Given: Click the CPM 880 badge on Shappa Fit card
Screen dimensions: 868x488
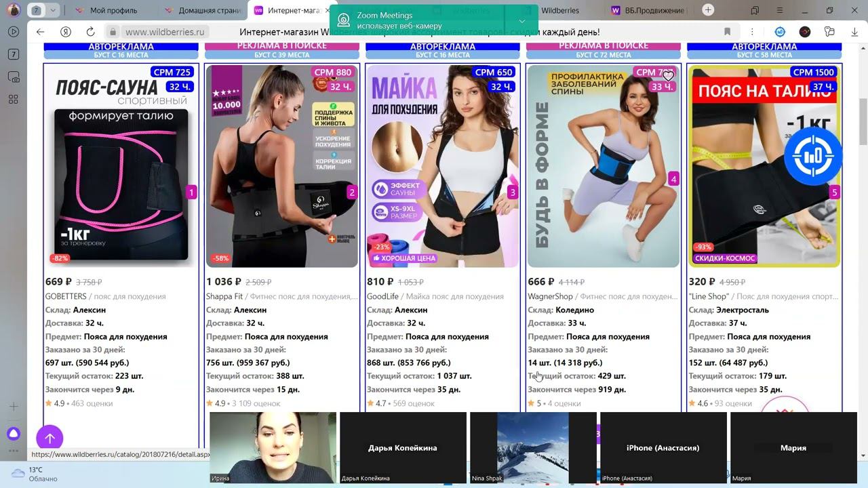Looking at the screenshot, I should click(333, 73).
